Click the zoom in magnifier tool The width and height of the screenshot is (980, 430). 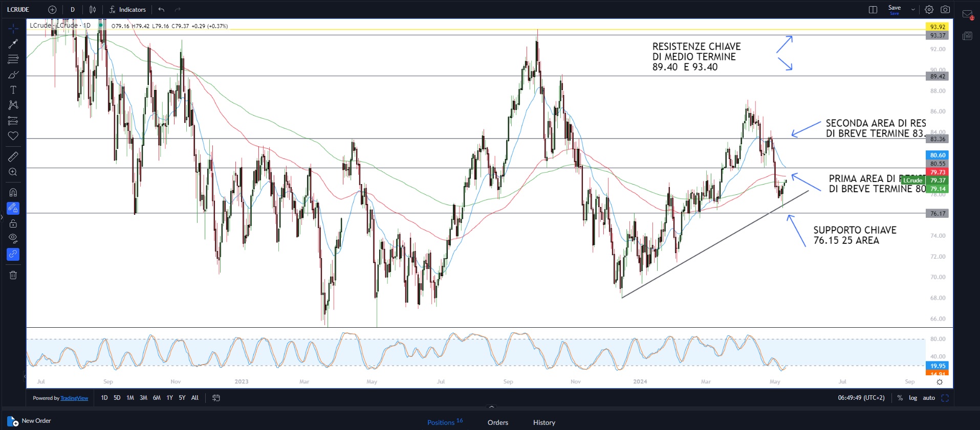coord(13,172)
